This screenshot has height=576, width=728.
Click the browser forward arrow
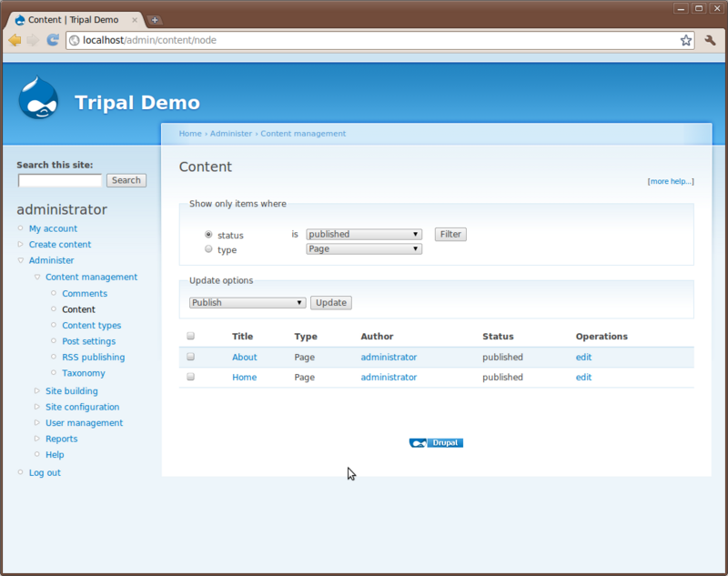33,40
